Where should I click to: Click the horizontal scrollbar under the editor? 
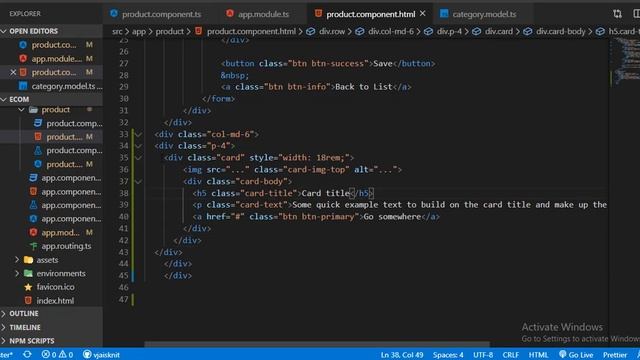click(317, 344)
